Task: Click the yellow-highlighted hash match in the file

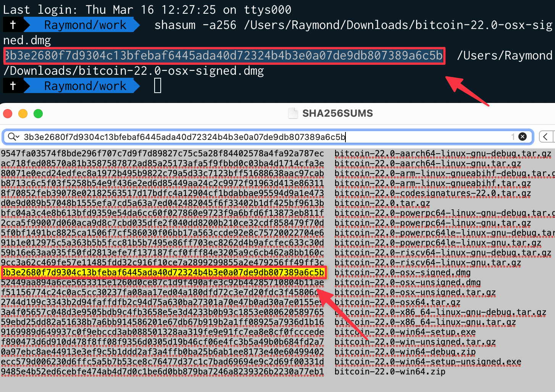Action: [163, 273]
